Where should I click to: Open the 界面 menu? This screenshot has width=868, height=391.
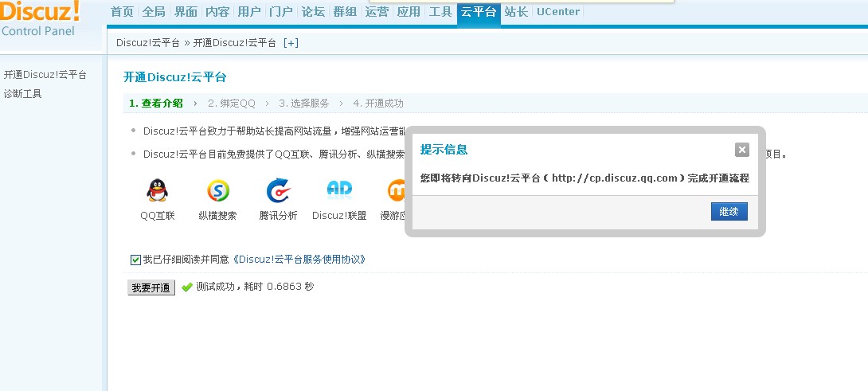(186, 12)
